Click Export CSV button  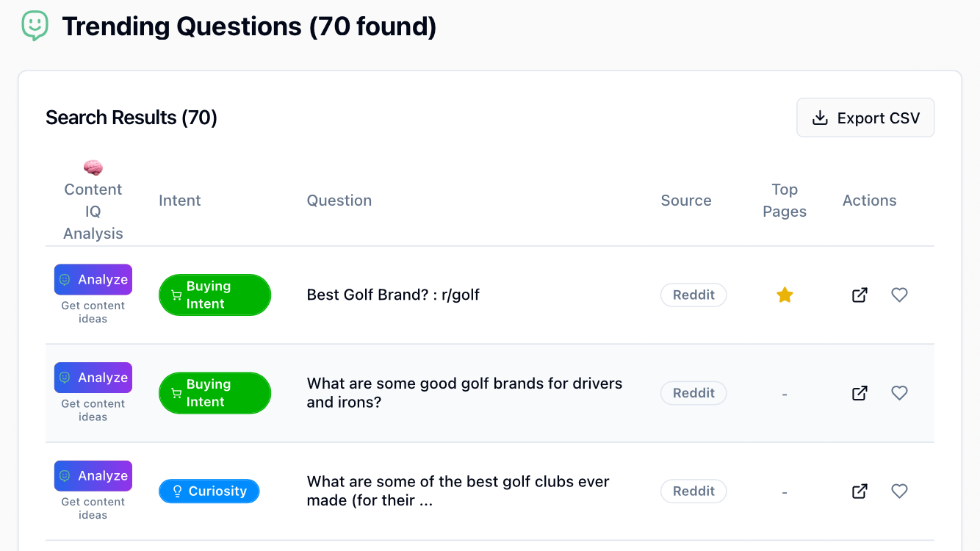(865, 118)
